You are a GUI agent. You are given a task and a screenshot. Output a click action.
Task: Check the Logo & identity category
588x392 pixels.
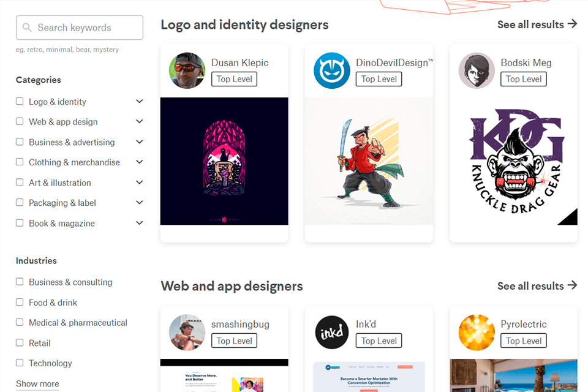coord(20,101)
